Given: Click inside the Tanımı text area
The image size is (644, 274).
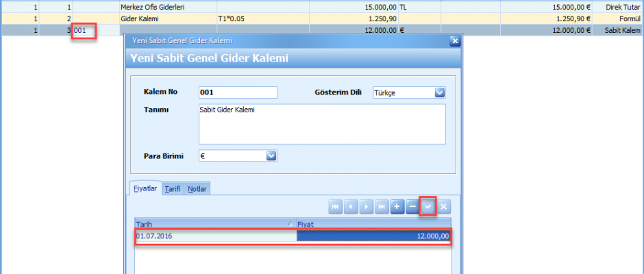Looking at the screenshot, I should [322, 124].
